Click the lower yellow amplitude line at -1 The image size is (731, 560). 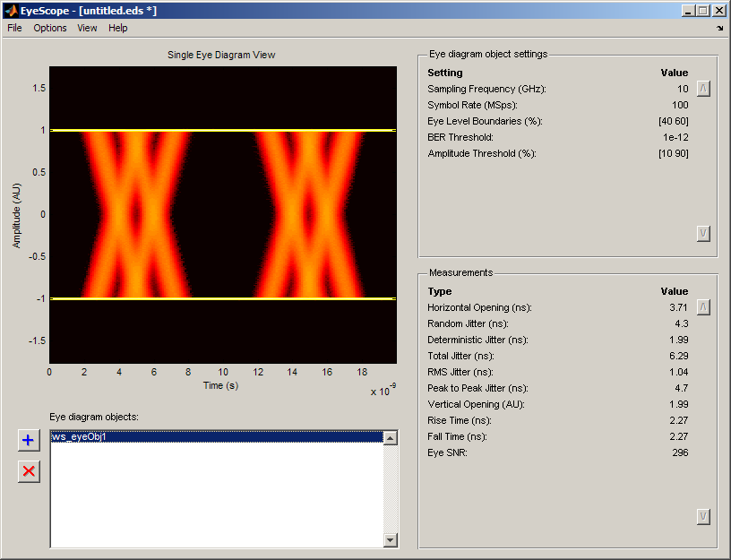pos(223,298)
